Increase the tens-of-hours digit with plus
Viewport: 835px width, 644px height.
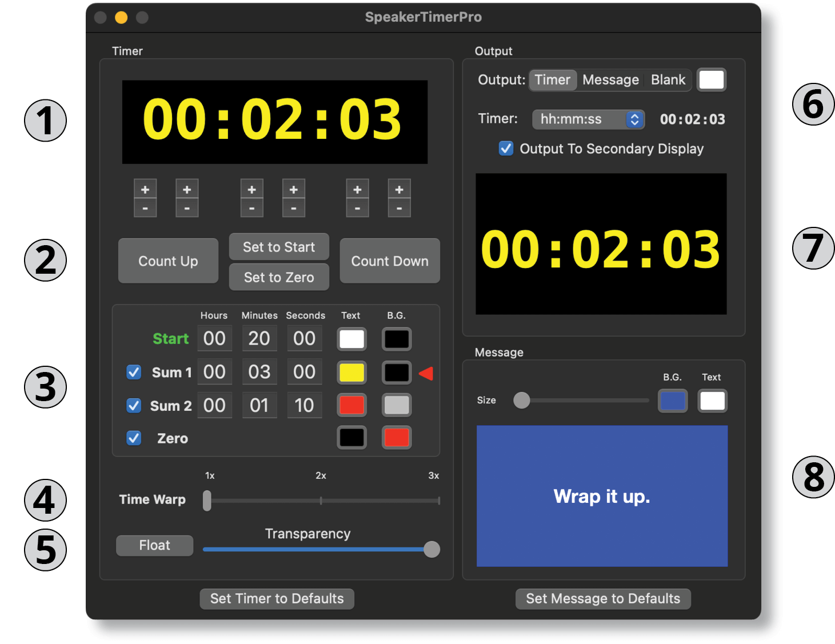click(x=145, y=189)
